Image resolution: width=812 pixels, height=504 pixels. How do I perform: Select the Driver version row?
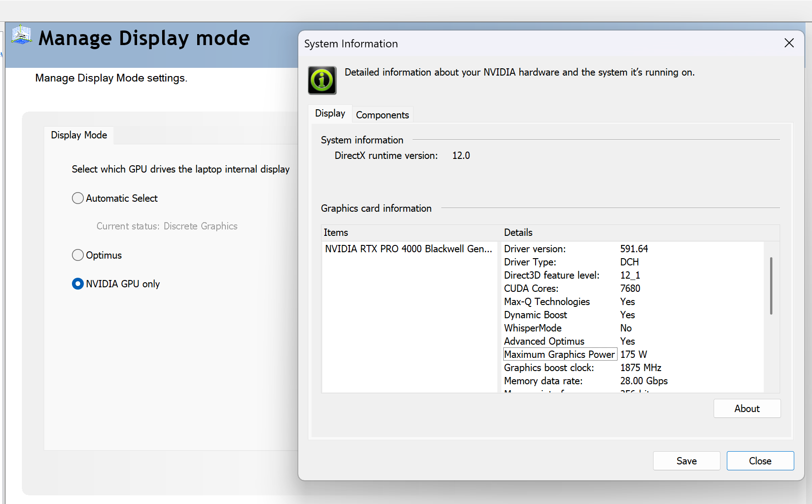coord(535,249)
